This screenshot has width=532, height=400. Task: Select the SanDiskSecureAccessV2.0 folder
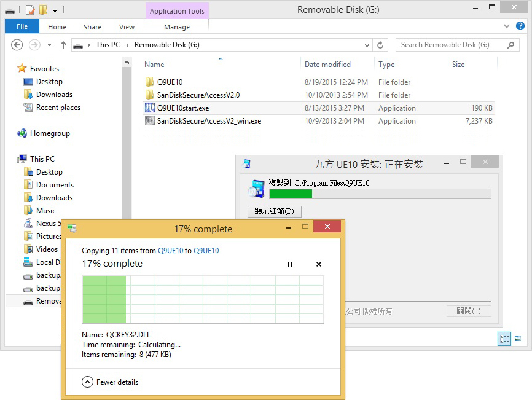pyautogui.click(x=198, y=95)
